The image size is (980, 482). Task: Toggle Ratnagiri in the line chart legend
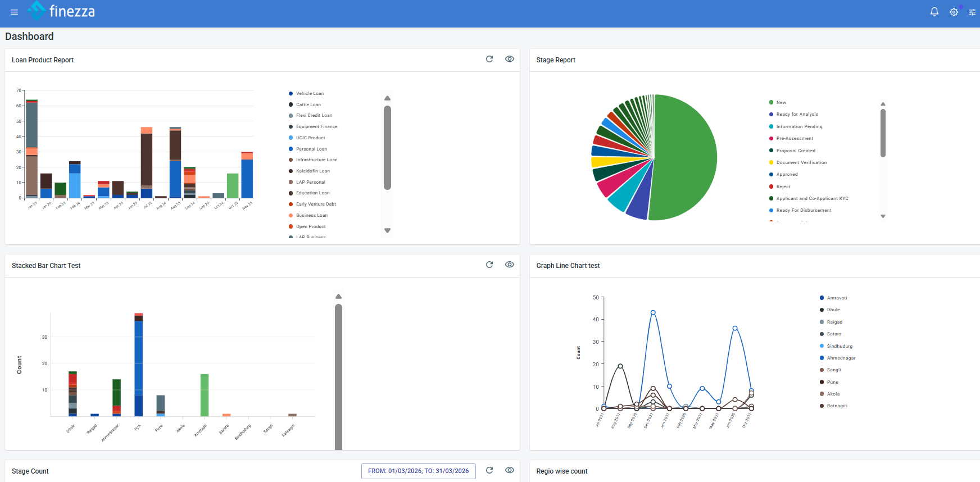[x=833, y=406]
